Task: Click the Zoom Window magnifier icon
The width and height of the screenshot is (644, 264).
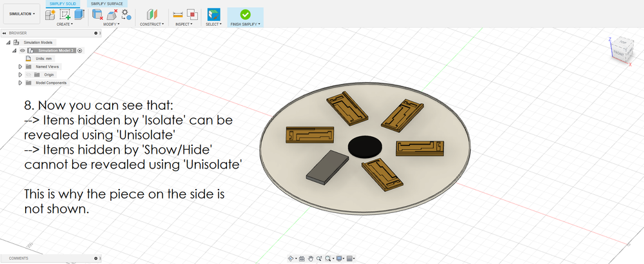Action: (x=327, y=258)
